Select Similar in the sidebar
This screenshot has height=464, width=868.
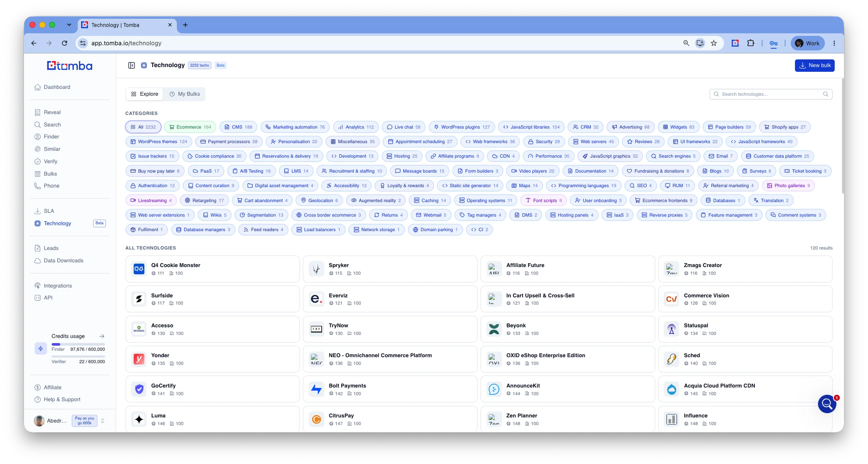point(52,149)
